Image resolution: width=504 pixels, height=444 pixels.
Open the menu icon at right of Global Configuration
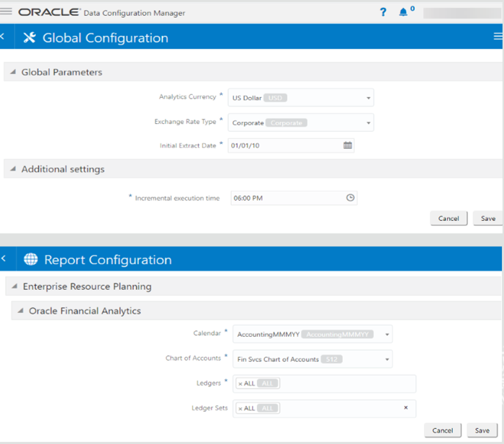click(x=498, y=36)
